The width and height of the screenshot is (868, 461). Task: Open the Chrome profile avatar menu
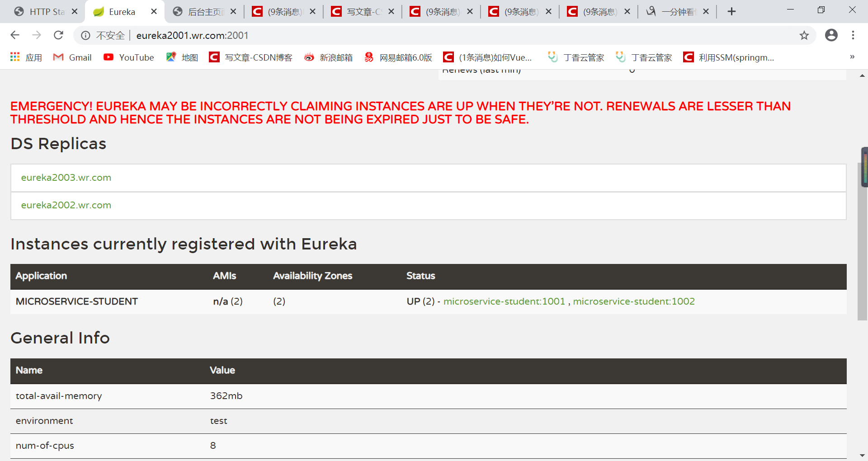pyautogui.click(x=831, y=35)
